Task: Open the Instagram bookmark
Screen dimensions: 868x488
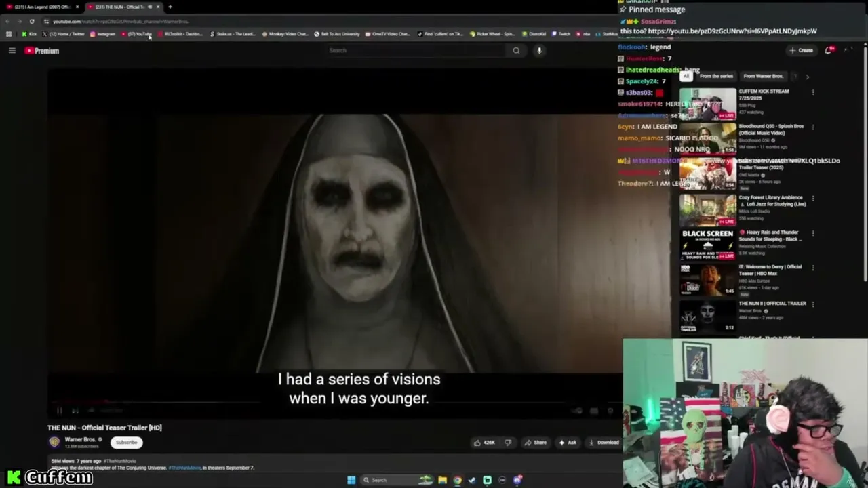Action: point(103,34)
